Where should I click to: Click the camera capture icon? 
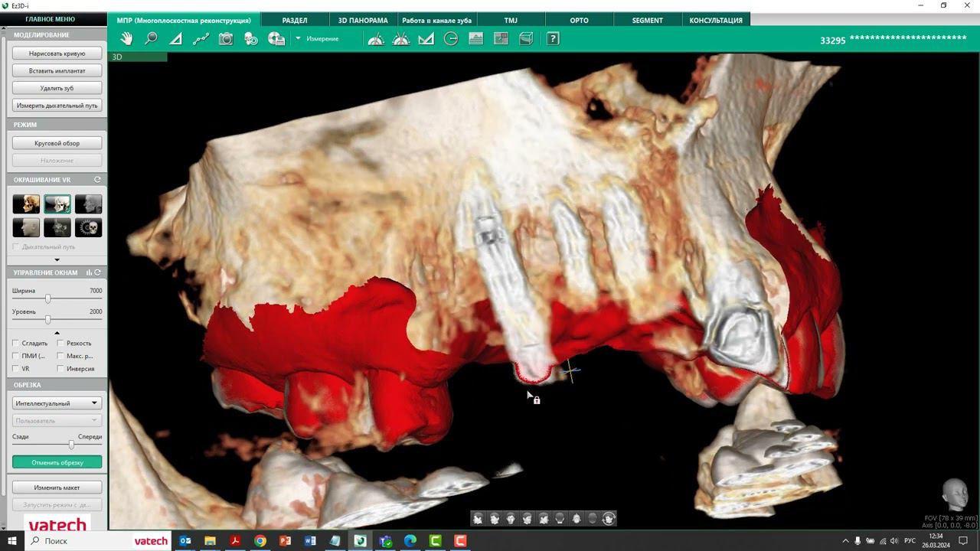[226, 39]
